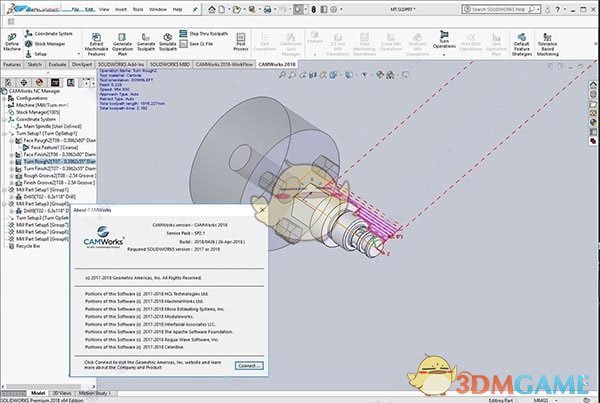Switch to the Sketch tab
This screenshot has width=600, height=403.
click(x=34, y=64)
